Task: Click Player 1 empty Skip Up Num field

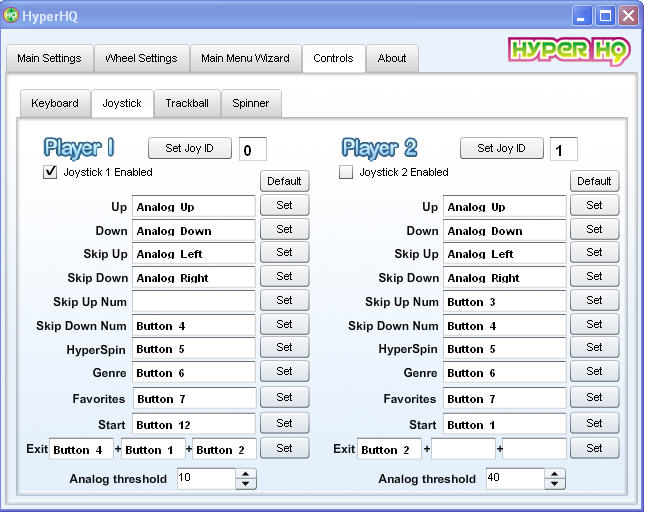Action: tap(194, 301)
